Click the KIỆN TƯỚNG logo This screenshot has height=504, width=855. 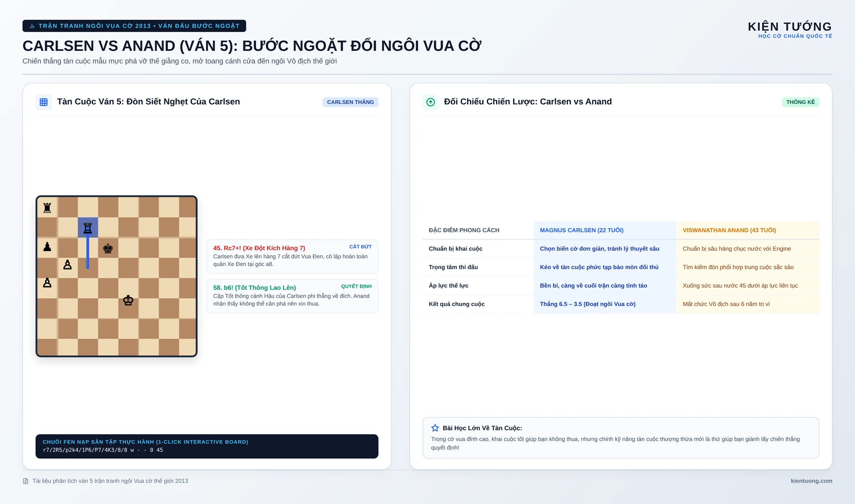point(790,27)
